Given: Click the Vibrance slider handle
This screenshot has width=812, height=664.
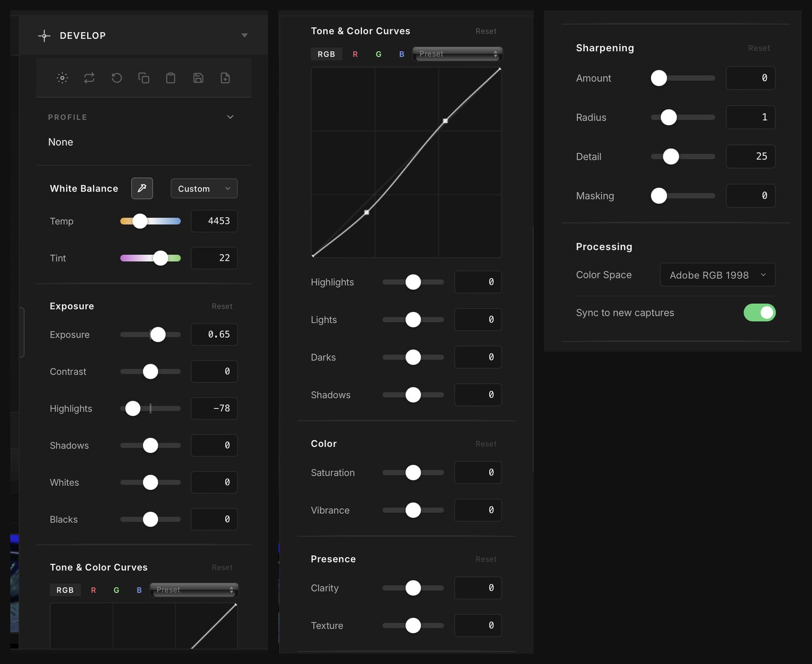Looking at the screenshot, I should coord(413,510).
